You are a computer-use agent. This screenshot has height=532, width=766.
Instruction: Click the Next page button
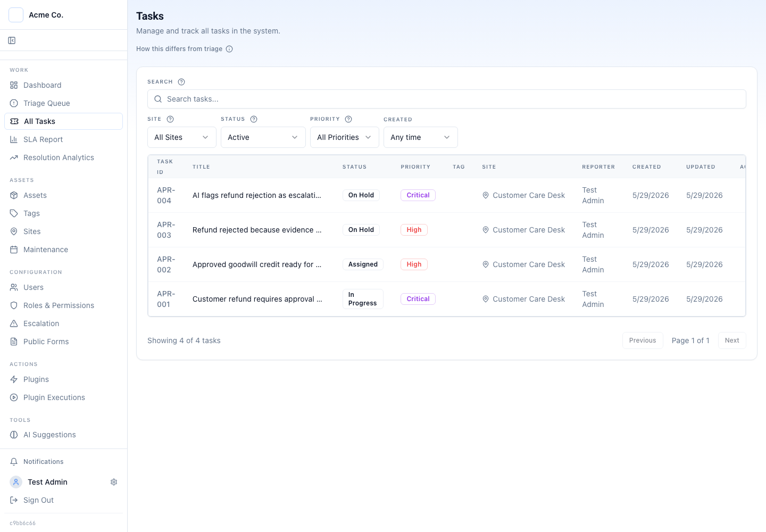point(732,340)
